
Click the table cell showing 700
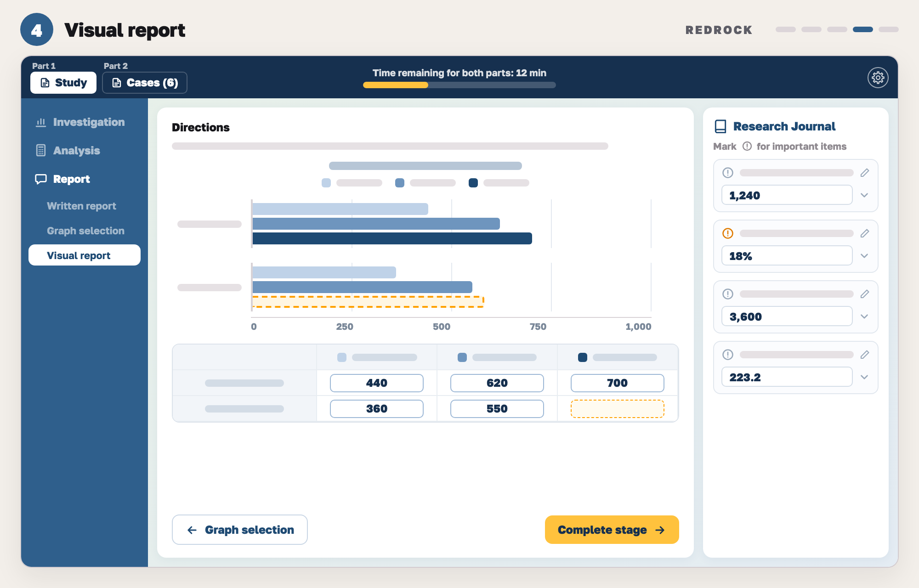click(618, 383)
